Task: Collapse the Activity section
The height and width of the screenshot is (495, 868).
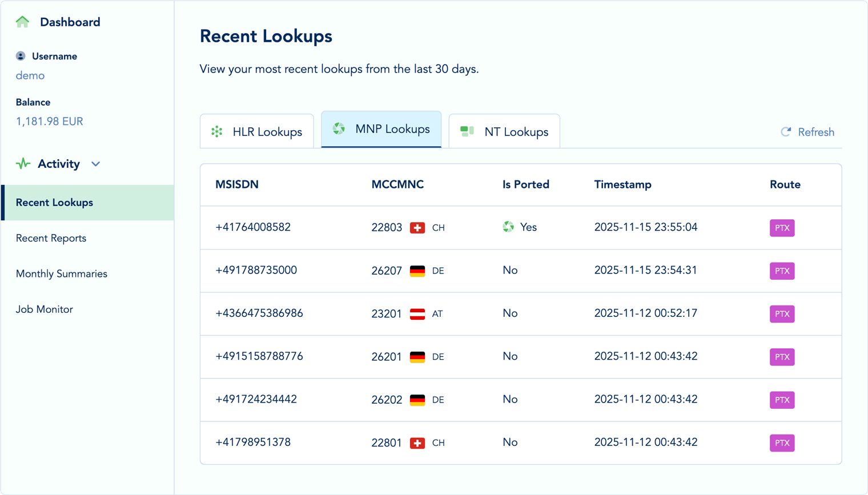Action: (x=95, y=163)
